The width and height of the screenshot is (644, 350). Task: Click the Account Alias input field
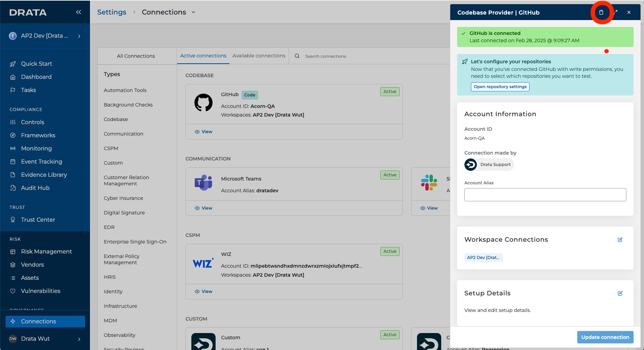coord(545,195)
